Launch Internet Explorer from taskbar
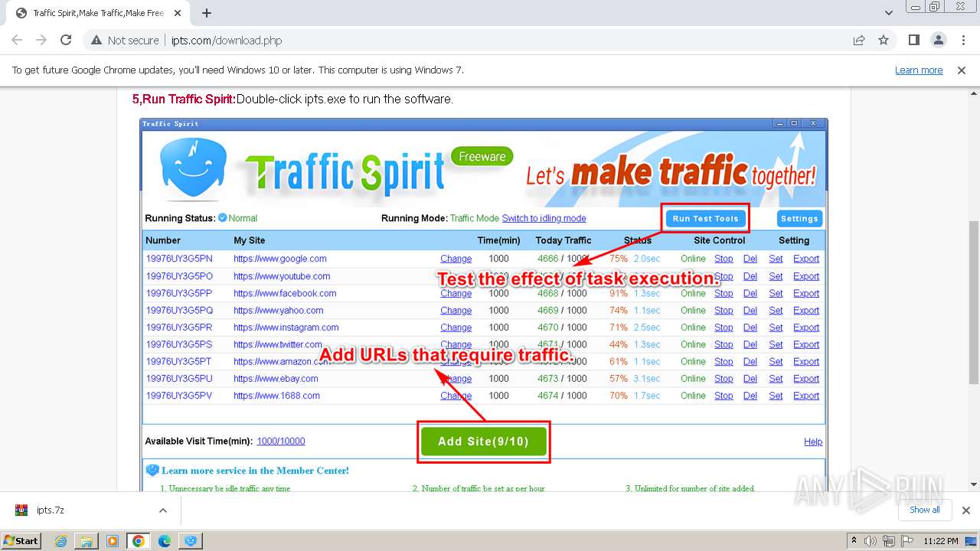 pos(60,540)
